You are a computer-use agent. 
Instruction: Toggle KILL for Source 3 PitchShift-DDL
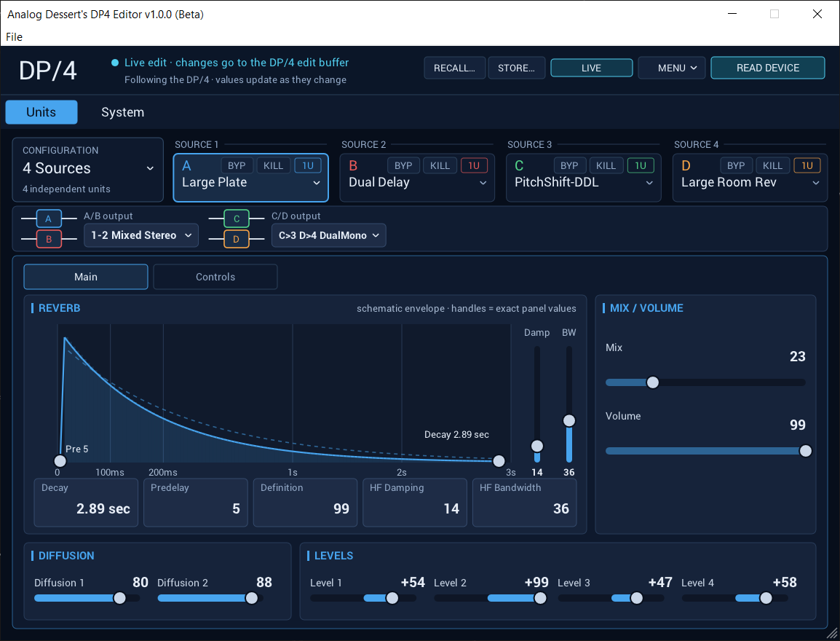606,165
